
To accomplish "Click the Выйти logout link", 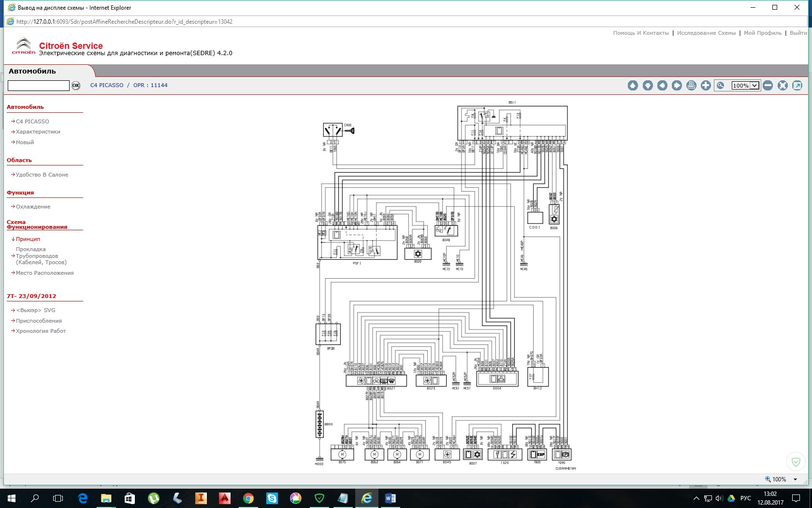I will [x=798, y=33].
